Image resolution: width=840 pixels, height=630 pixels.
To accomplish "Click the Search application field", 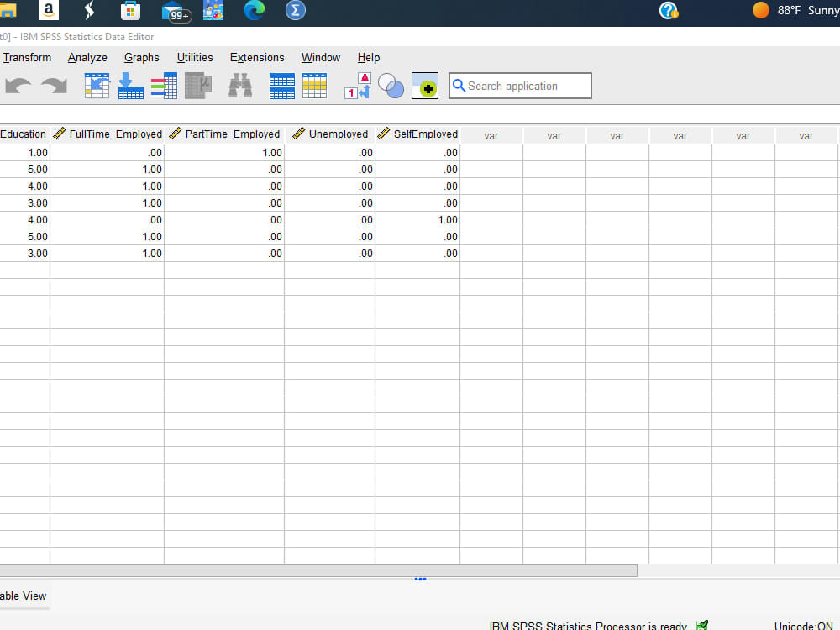I will coord(520,86).
